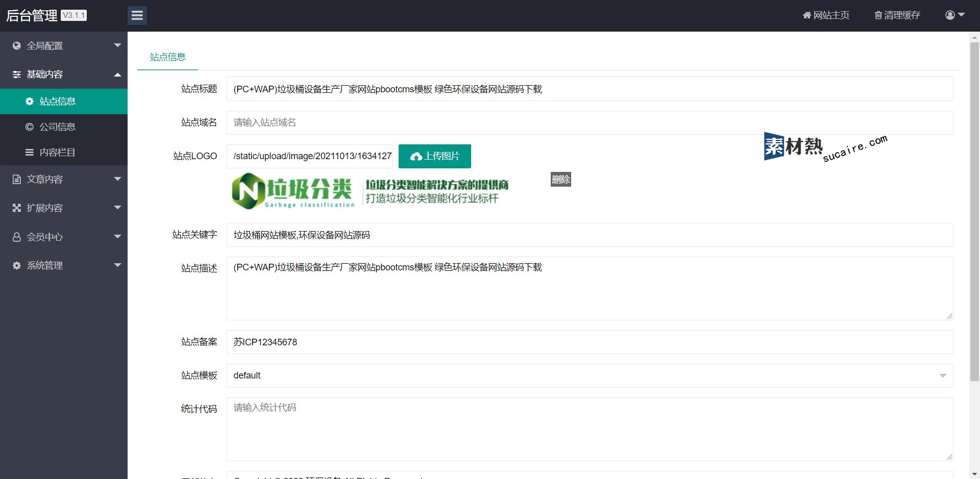The height and width of the screenshot is (479, 980).
Task: Expand the 系统管理 menu arrow
Action: 117,265
